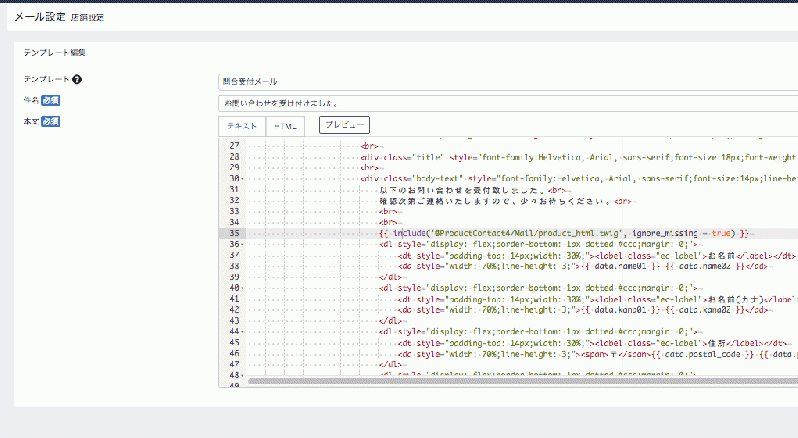Click the editor's horizontal scrollbar
Viewport: 798px width, 438px height.
point(523,381)
